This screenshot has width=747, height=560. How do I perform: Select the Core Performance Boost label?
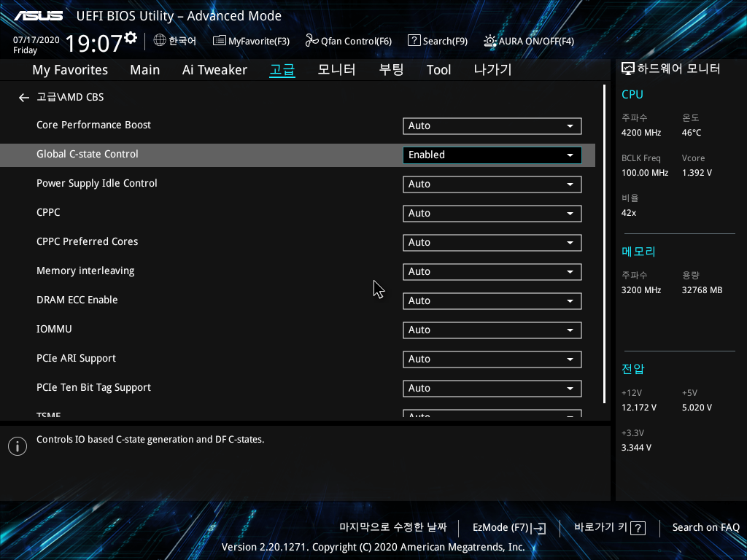(x=93, y=125)
